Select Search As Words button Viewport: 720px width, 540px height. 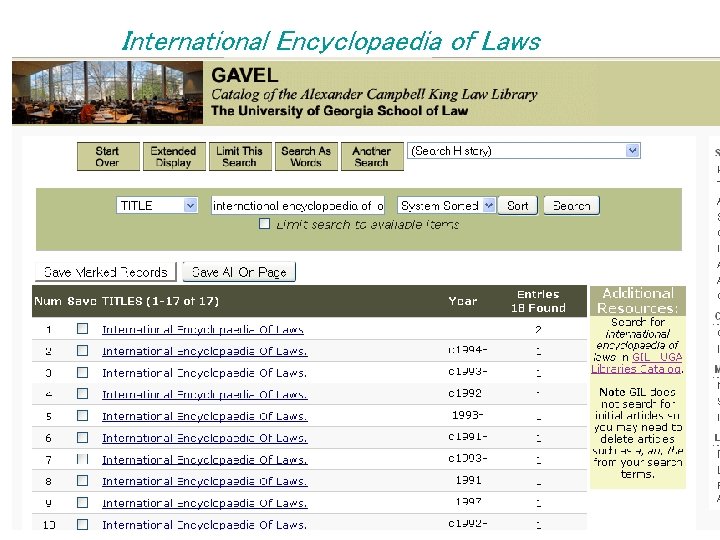coord(306,157)
